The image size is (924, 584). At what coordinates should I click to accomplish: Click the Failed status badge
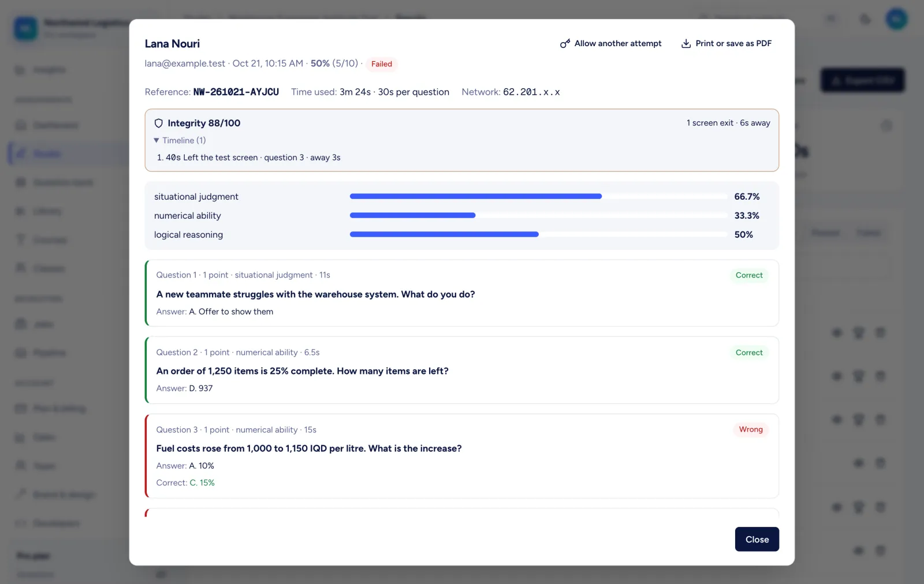point(382,64)
